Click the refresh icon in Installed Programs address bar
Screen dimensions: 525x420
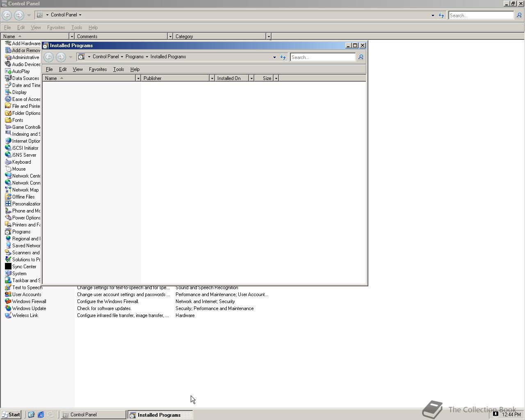pos(283,57)
